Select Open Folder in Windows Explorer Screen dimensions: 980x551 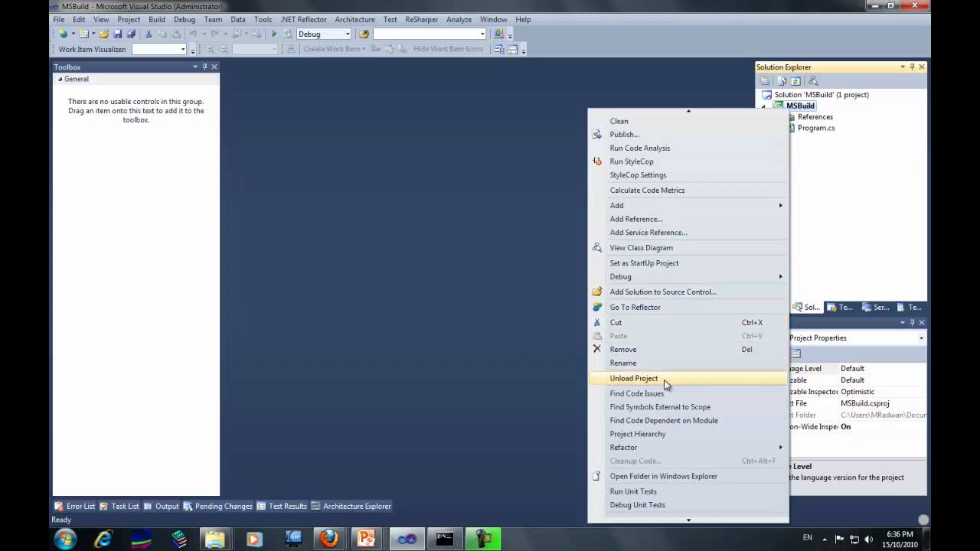[688, 476]
